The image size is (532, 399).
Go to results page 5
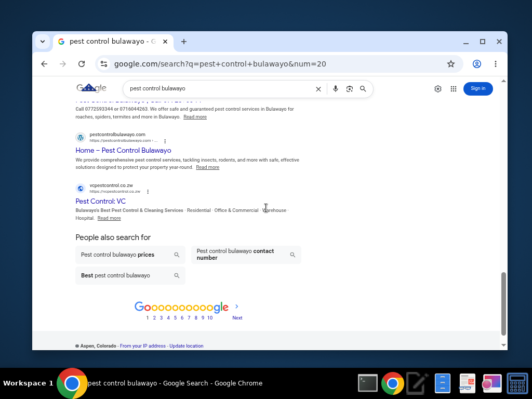tap(176, 318)
